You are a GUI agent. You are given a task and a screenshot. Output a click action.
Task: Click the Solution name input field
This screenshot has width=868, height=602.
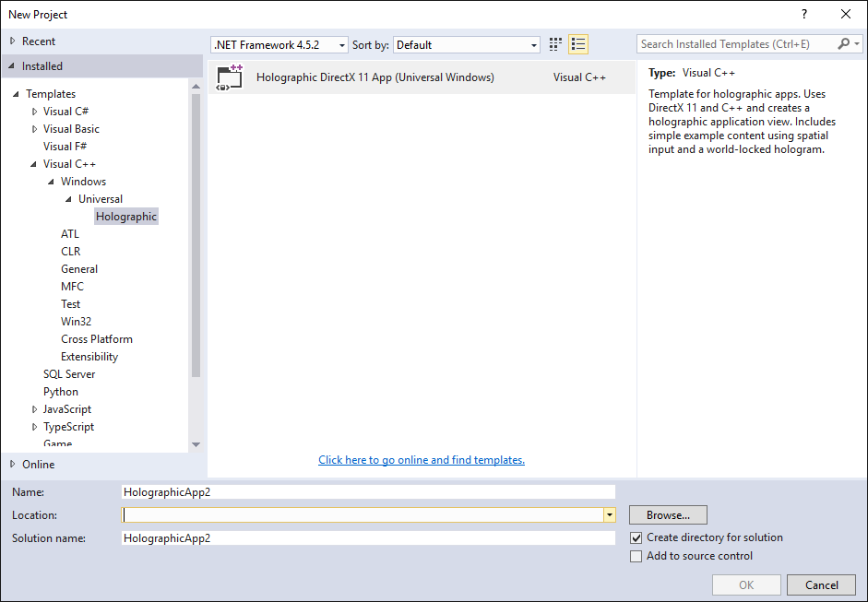[x=368, y=537]
